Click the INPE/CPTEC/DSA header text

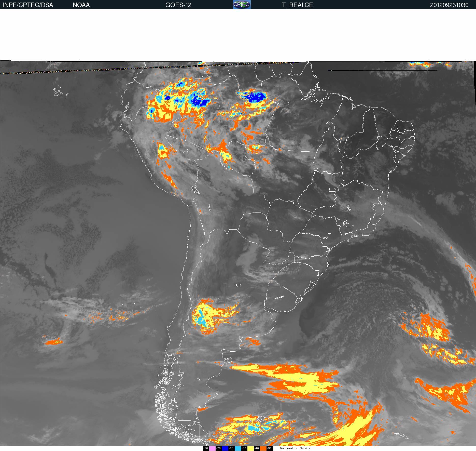(28, 5)
